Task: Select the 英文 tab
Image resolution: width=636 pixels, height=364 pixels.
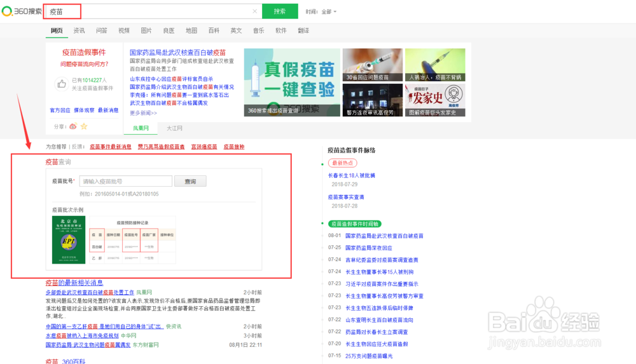Action: pyautogui.click(x=236, y=30)
